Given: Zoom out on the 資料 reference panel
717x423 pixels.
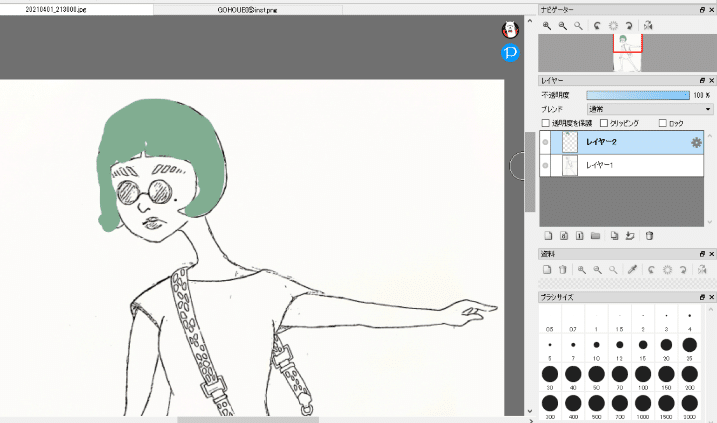Looking at the screenshot, I should tap(597, 270).
